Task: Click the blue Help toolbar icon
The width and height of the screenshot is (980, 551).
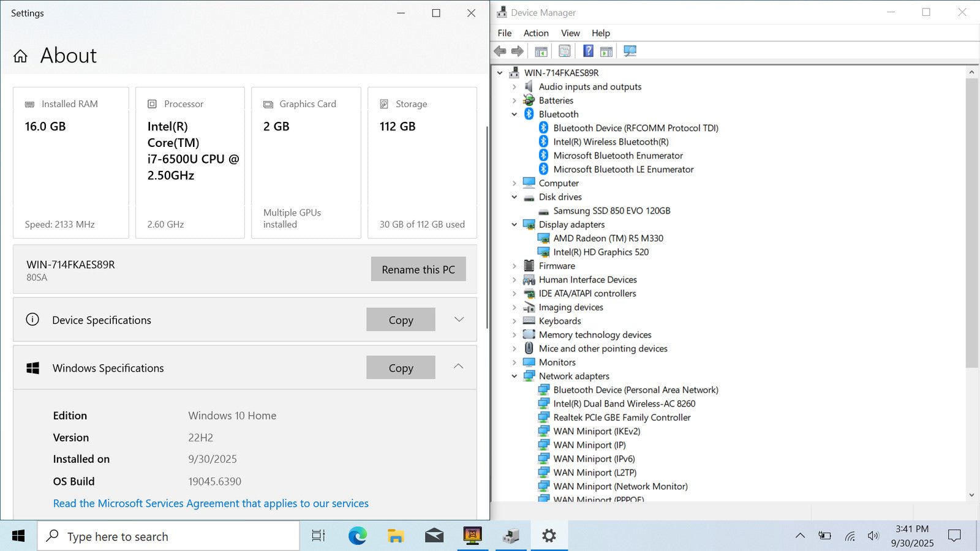Action: point(588,51)
